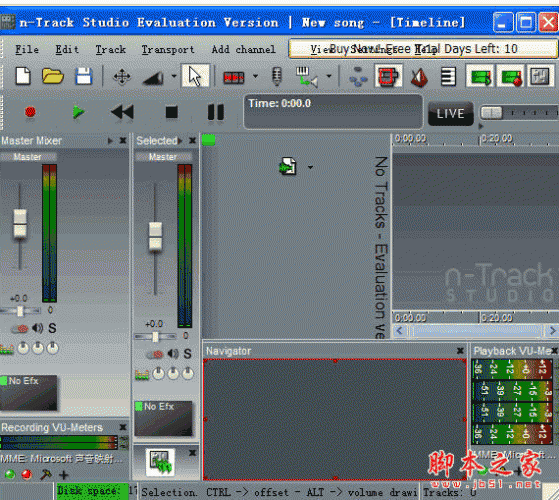
Task: Open the dropdown next to the import file icon
Action: click(x=310, y=167)
